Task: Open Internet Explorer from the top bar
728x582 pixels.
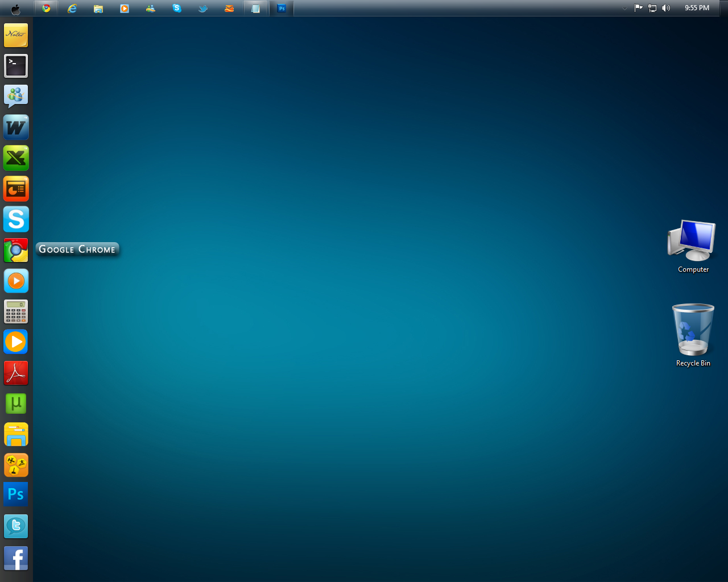Action: (x=72, y=8)
